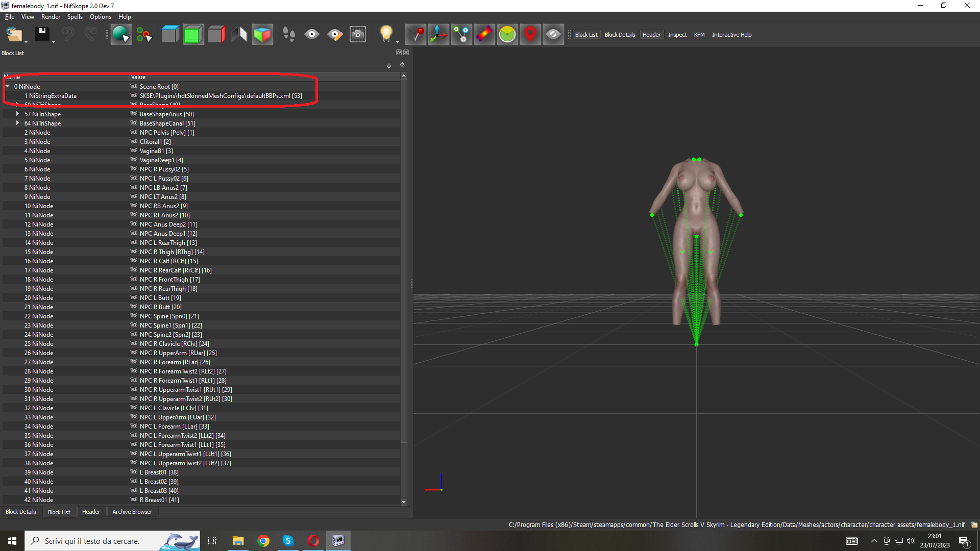Select the NPC Pelvis [Pelv] row
Screen dimensions: 980x551
201,133
